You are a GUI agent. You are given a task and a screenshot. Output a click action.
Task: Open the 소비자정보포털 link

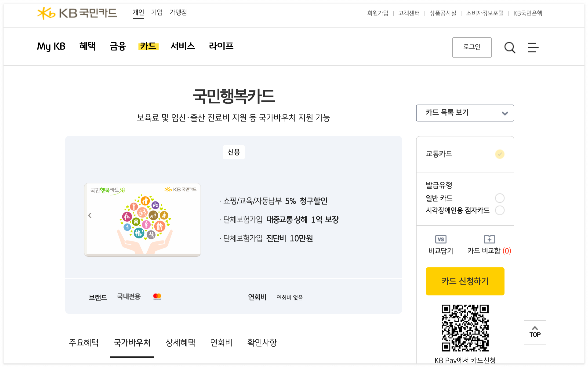click(x=485, y=13)
